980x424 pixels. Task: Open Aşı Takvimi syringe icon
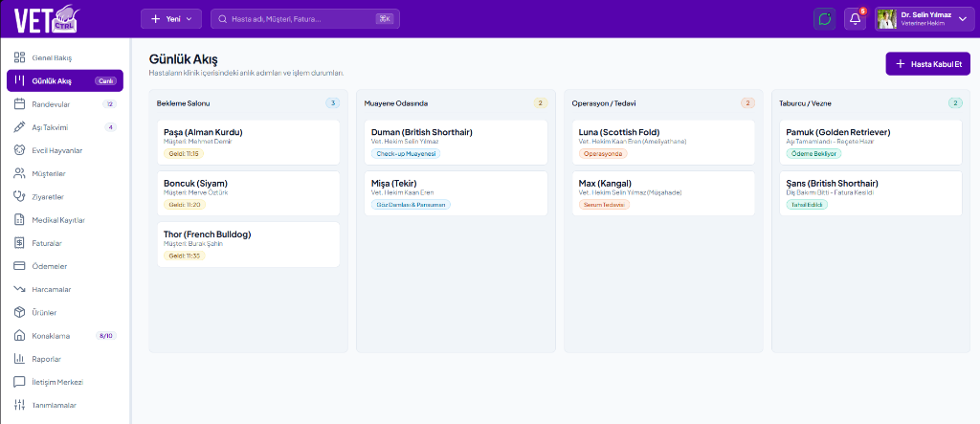(19, 127)
